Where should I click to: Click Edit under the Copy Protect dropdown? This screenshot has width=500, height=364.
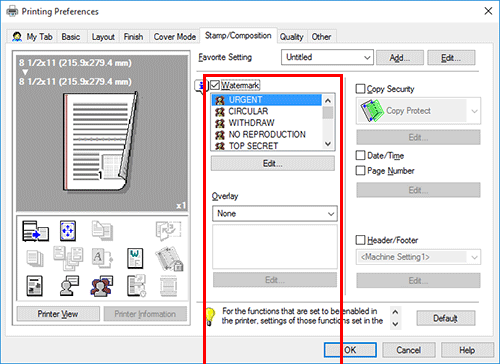[x=418, y=137]
